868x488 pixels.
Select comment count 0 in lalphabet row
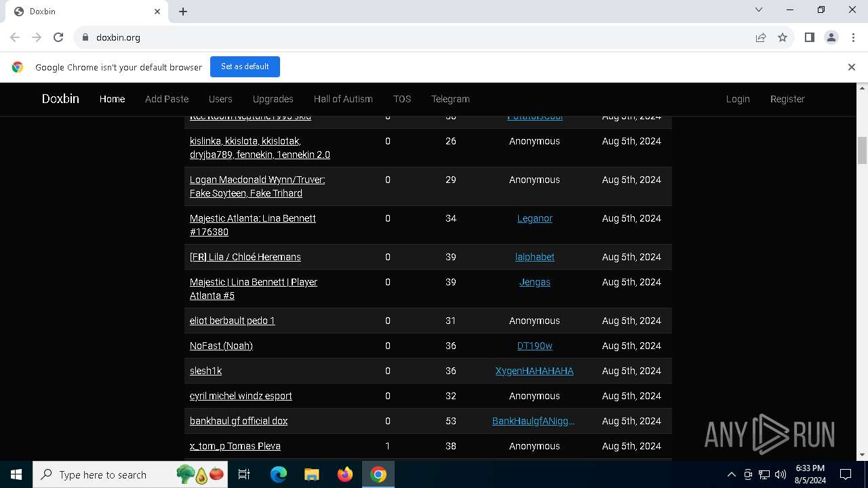tap(388, 257)
